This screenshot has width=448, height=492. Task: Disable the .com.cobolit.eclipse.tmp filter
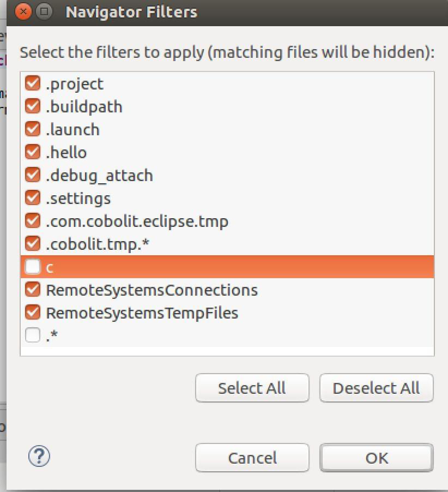[x=32, y=221]
